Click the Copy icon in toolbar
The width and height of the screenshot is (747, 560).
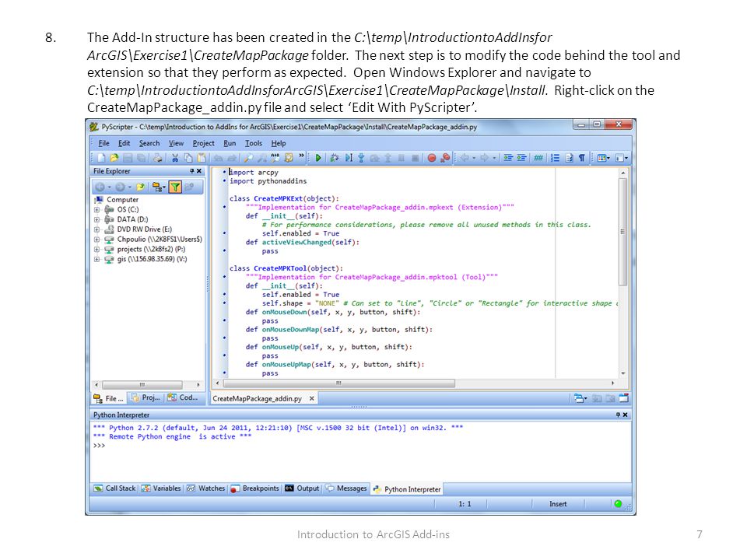pos(188,158)
